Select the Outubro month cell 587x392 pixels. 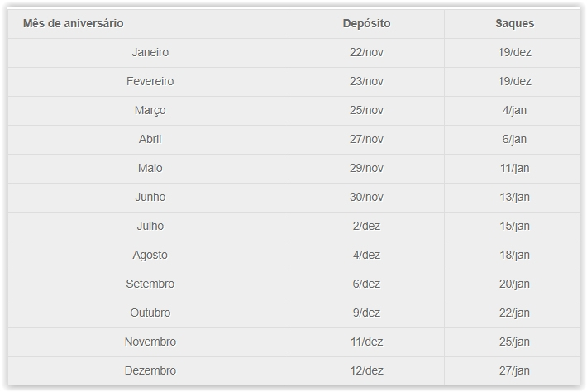click(150, 313)
